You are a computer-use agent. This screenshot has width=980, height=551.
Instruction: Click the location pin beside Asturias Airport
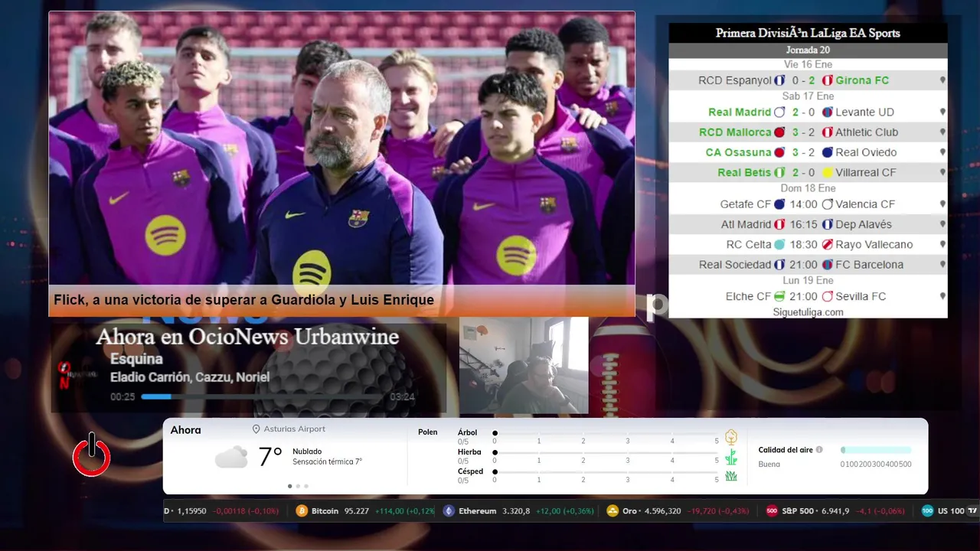coord(256,429)
